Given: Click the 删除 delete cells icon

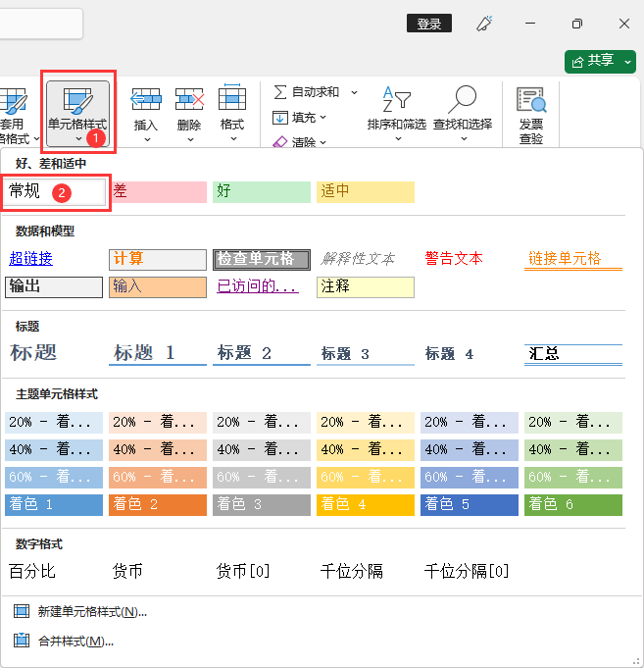Looking at the screenshot, I should point(189,99).
